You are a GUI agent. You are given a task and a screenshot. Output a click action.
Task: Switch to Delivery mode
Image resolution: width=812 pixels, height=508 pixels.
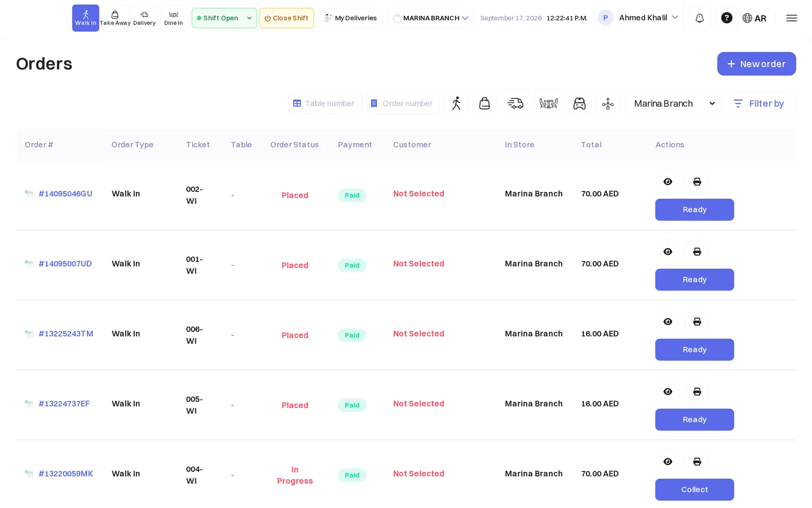tap(144, 18)
